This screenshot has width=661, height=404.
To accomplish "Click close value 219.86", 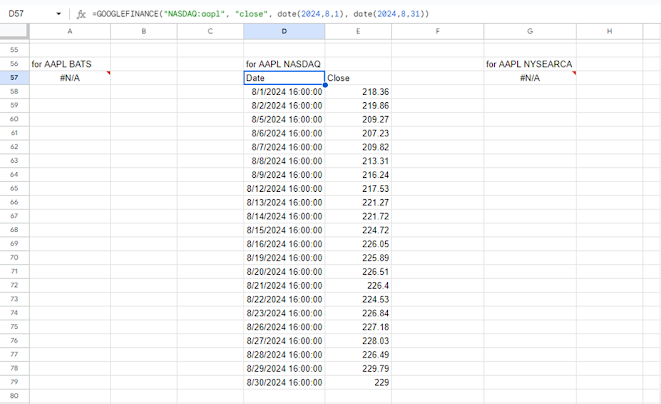I will 358,105.
